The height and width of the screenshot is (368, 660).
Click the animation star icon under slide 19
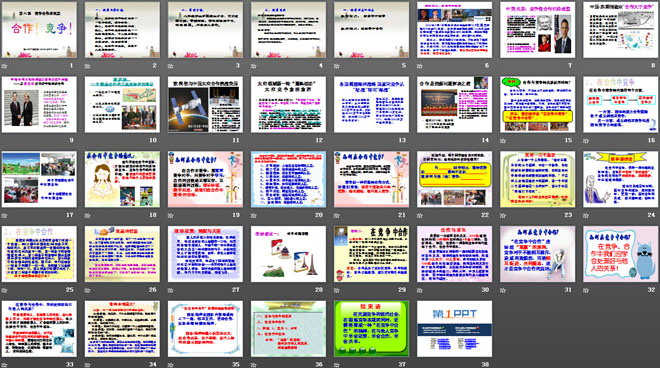(171, 216)
